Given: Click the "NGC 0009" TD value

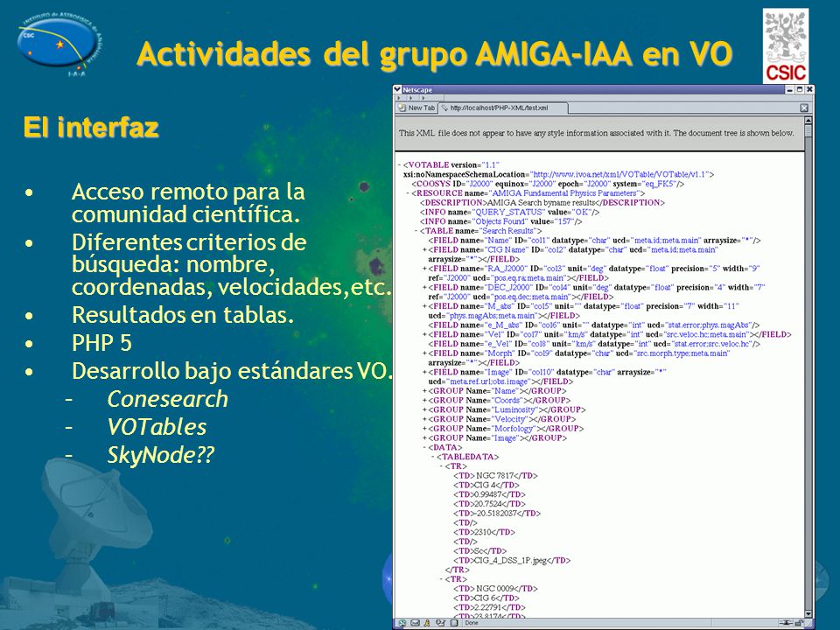Looking at the screenshot, I should [495, 589].
